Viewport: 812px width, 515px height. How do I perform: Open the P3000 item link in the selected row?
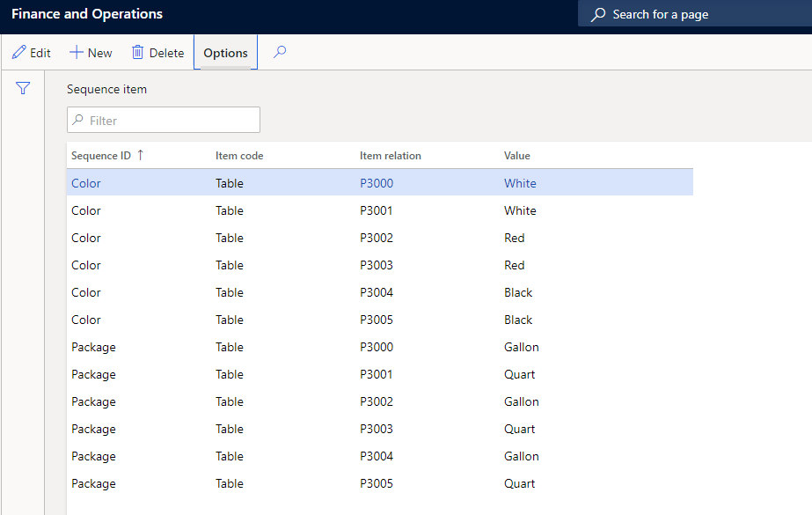pos(377,183)
